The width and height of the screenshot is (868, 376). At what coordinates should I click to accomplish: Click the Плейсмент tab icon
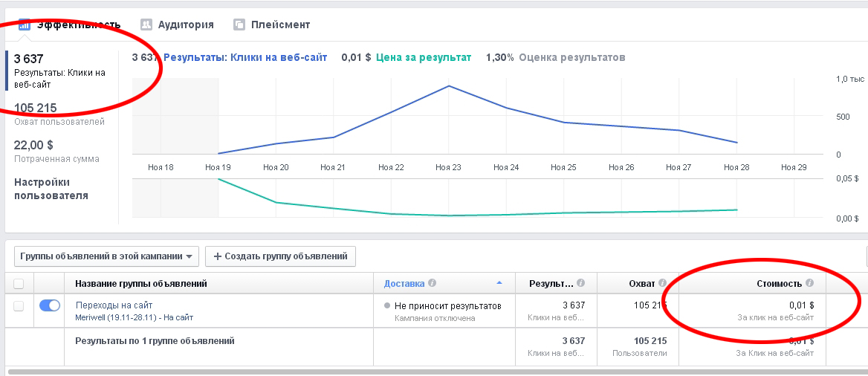pos(239,25)
